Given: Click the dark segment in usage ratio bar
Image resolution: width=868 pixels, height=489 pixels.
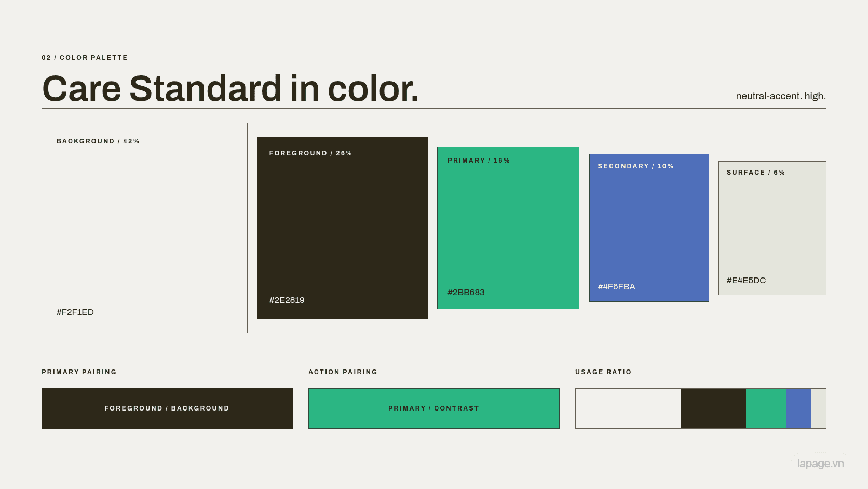Looking at the screenshot, I should click(713, 408).
